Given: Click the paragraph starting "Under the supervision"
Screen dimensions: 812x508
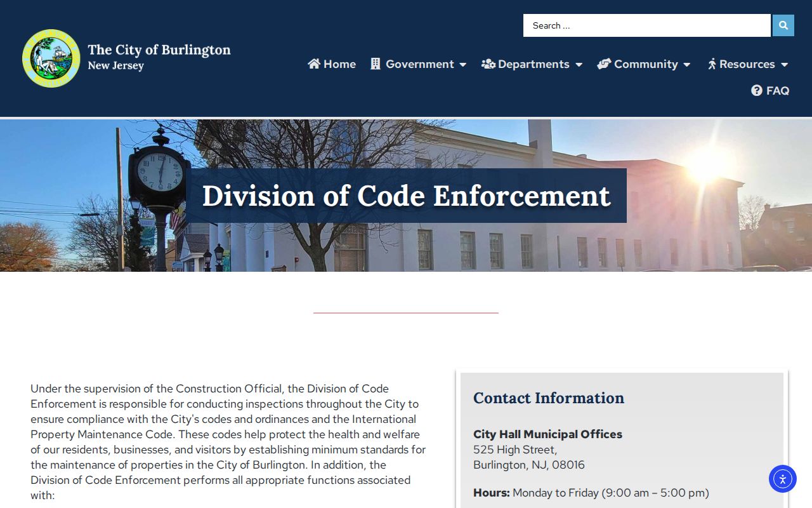Looking at the screenshot, I should tap(228, 442).
